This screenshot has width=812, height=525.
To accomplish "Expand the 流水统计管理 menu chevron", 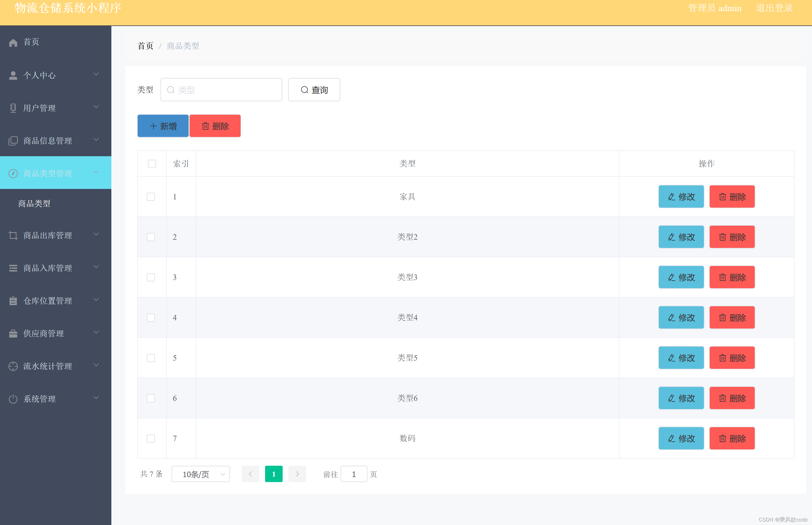I will pyautogui.click(x=96, y=365).
